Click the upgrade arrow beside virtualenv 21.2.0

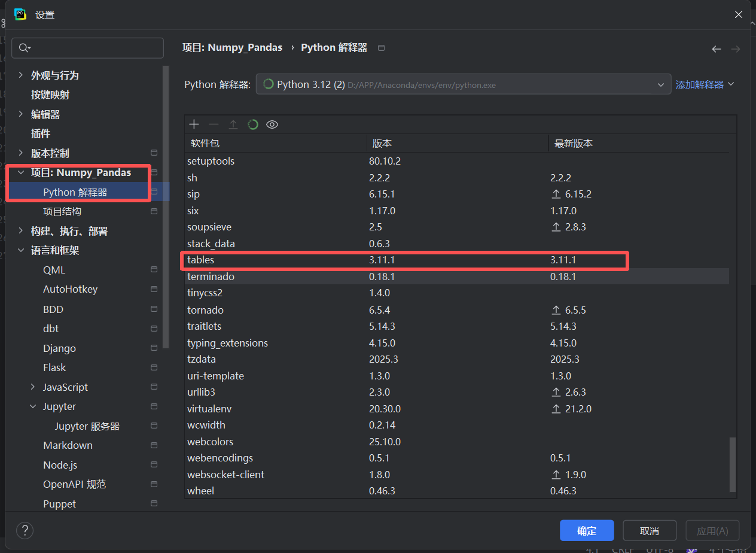point(556,409)
